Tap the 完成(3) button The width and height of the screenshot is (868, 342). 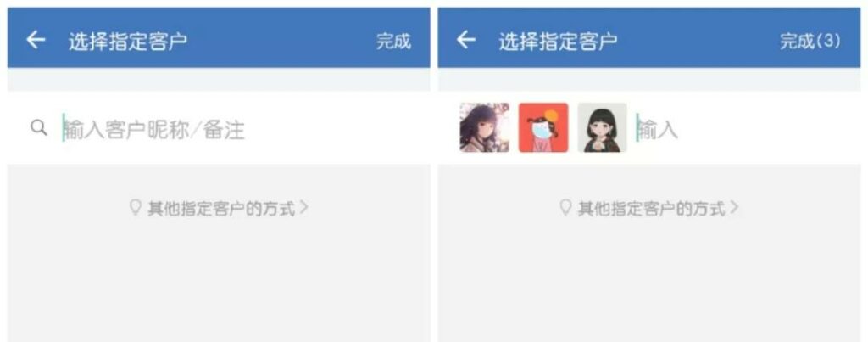pyautogui.click(x=810, y=41)
